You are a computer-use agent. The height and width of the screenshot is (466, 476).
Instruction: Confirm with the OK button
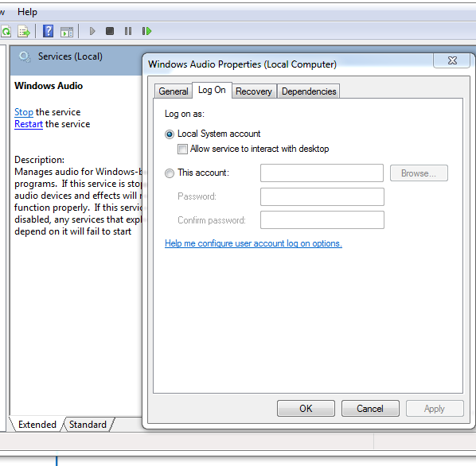306,409
